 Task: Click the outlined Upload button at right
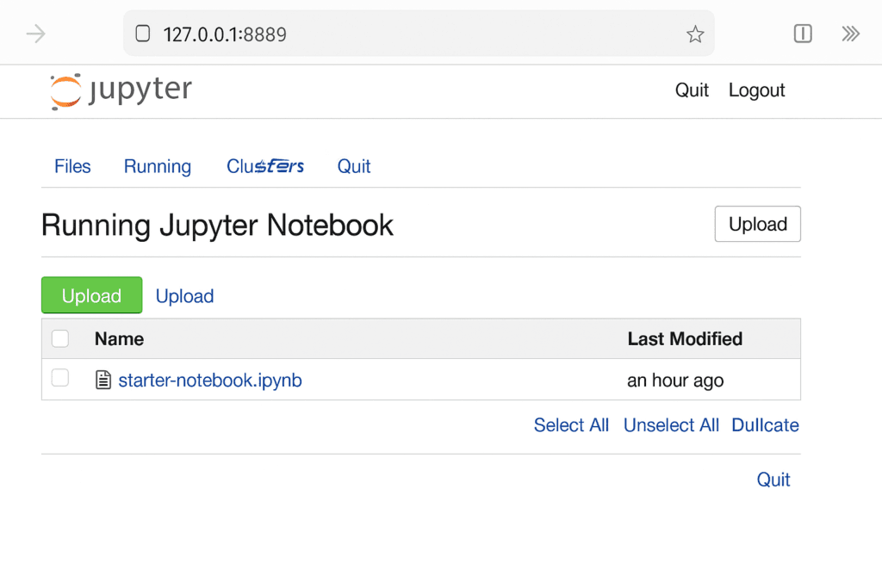(x=758, y=224)
